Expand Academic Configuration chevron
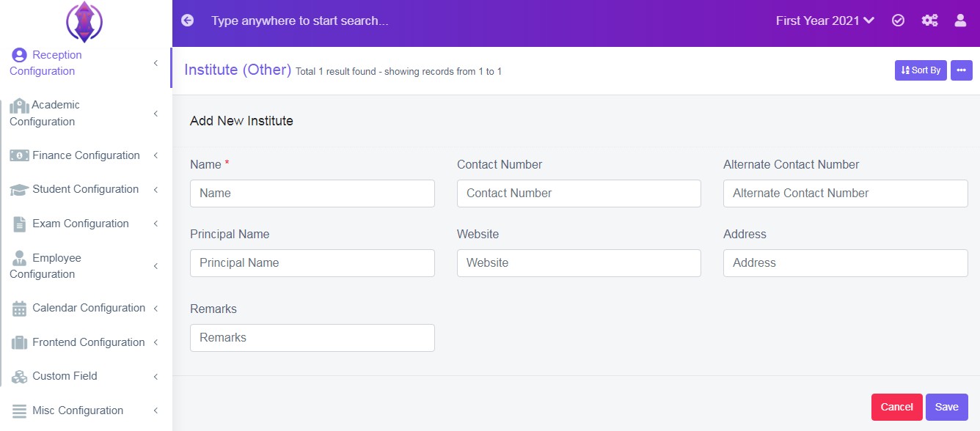This screenshot has height=431, width=980. pos(156,114)
